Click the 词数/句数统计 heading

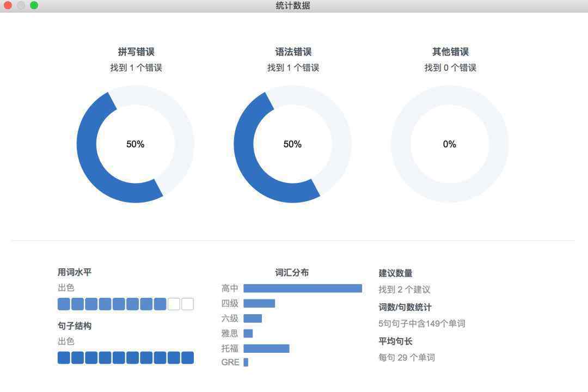tap(405, 308)
